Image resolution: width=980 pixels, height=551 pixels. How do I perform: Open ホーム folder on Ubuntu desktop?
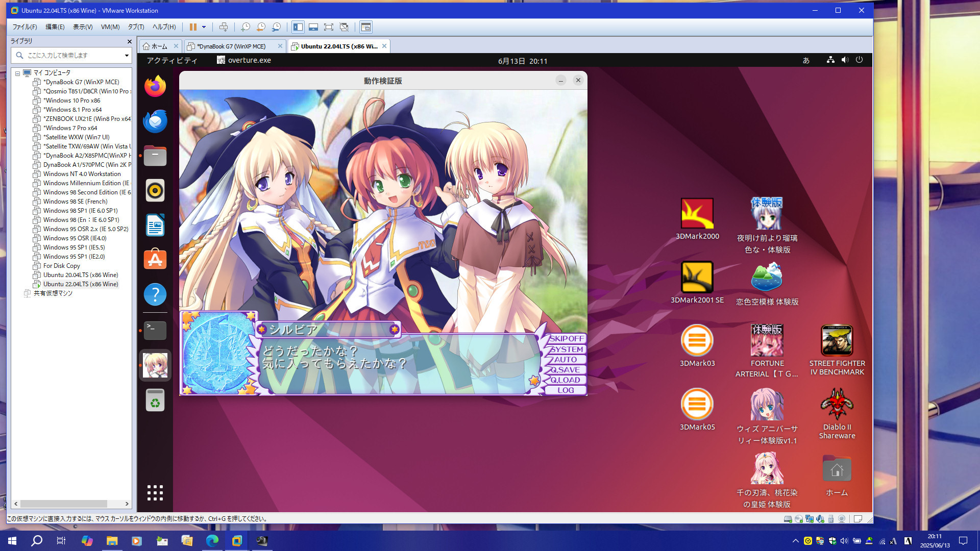pyautogui.click(x=837, y=475)
